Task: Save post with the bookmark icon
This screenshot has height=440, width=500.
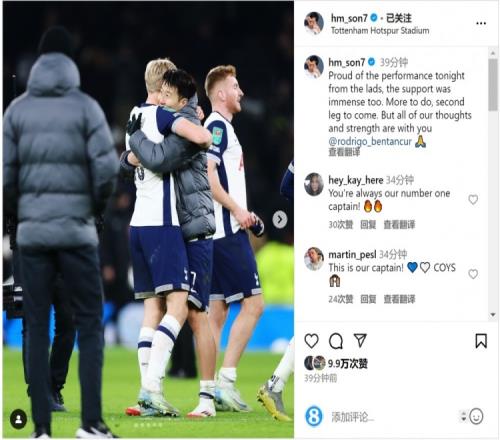Action: click(481, 341)
